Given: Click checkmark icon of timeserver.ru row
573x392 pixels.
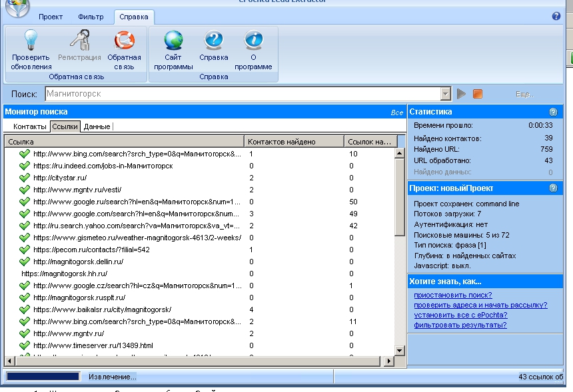Looking at the screenshot, I should coord(25,345).
